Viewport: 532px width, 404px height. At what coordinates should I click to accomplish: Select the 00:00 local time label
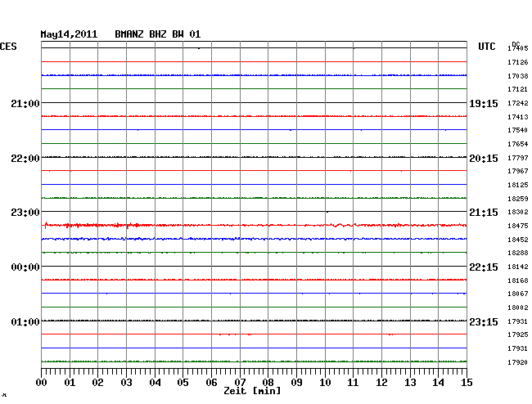(x=25, y=267)
